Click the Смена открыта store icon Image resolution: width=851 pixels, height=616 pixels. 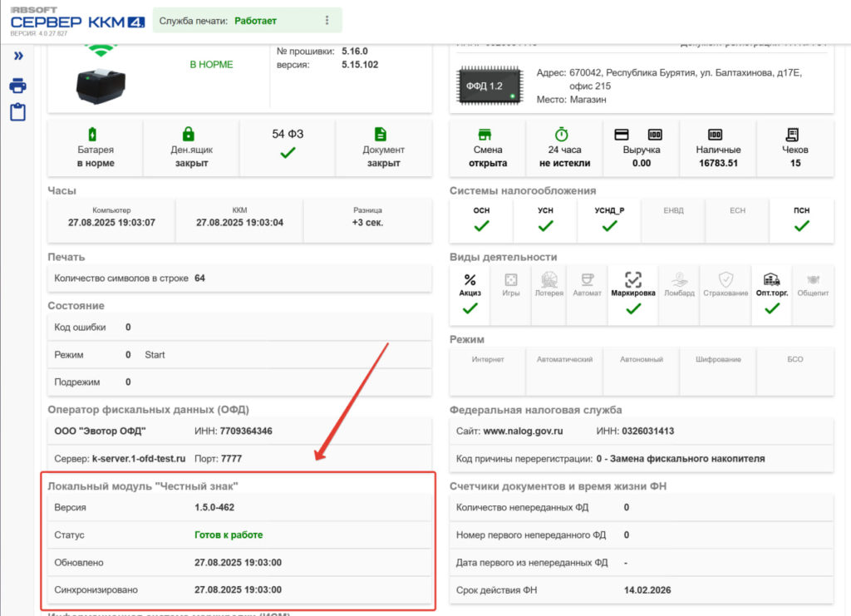[485, 134]
